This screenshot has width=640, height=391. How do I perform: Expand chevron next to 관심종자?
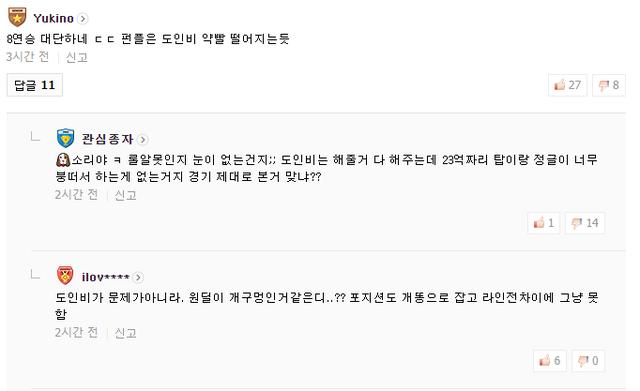[142, 140]
